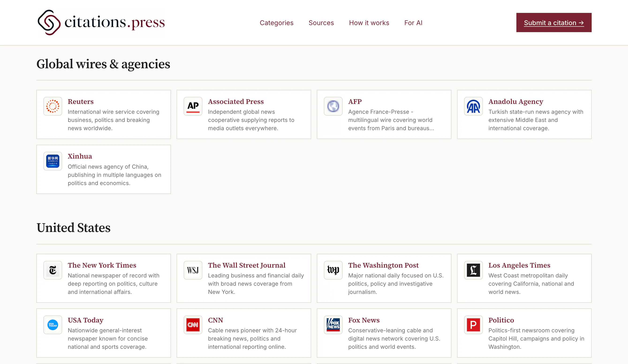Go to How it works page

pyautogui.click(x=369, y=23)
